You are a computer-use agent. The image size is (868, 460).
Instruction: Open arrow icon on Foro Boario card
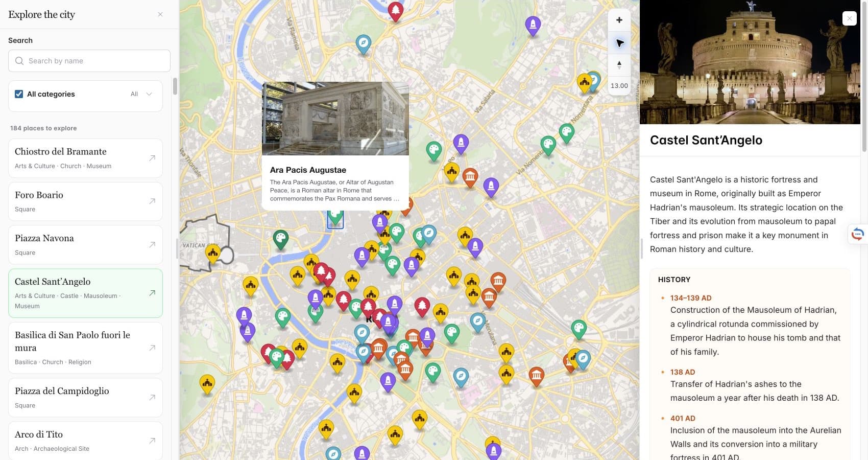click(152, 201)
